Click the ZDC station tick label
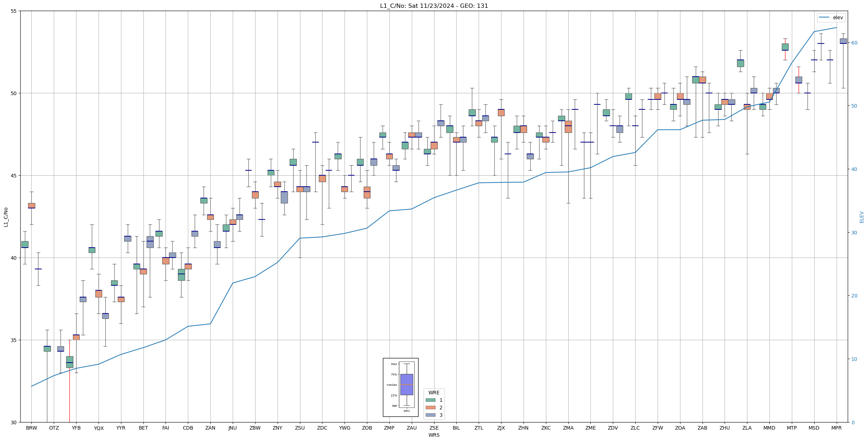This screenshot has width=868, height=441. 322,428
